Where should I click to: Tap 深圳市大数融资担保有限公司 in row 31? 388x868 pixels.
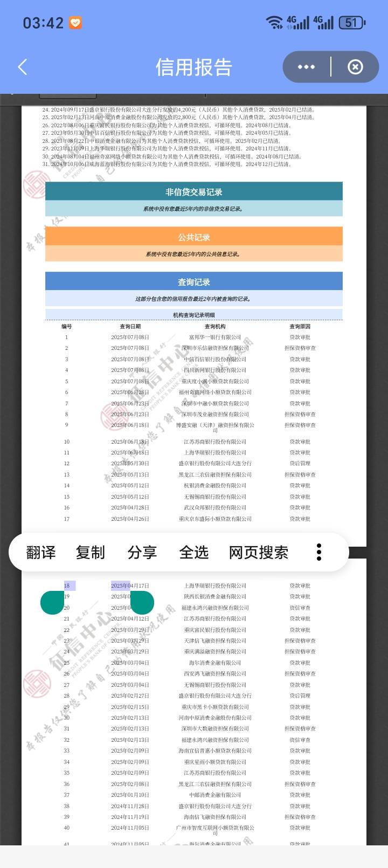coord(215,729)
